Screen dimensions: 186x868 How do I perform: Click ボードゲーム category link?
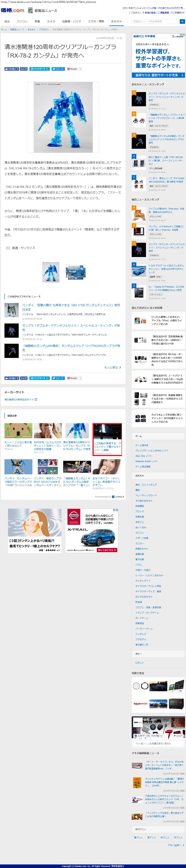pos(142,618)
